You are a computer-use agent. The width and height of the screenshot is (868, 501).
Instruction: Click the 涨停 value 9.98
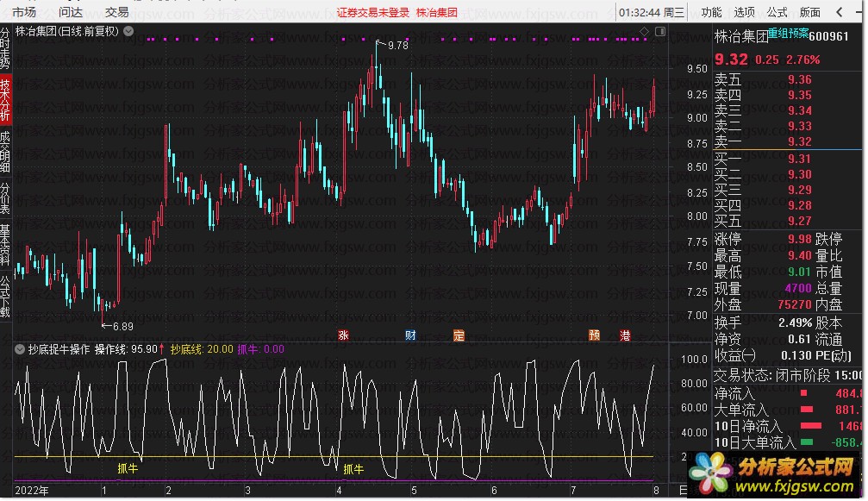pyautogui.click(x=800, y=239)
